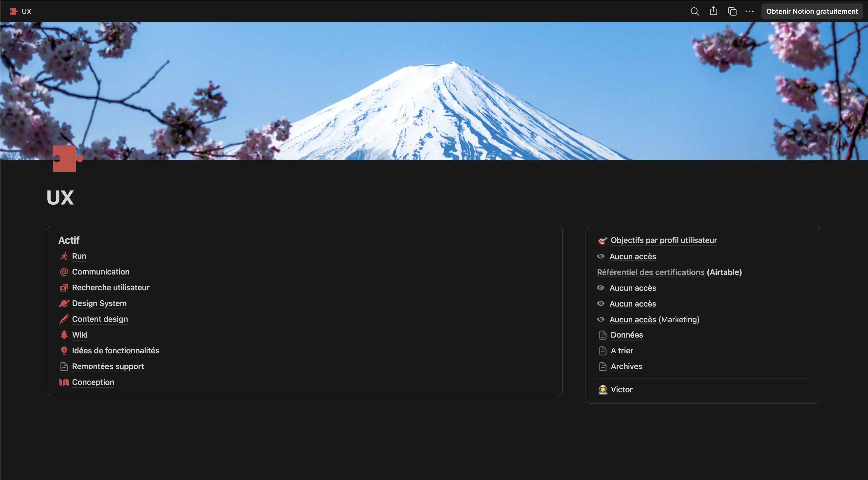868x480 pixels.
Task: Click Obtenir Notion gratuitement
Action: pos(812,11)
